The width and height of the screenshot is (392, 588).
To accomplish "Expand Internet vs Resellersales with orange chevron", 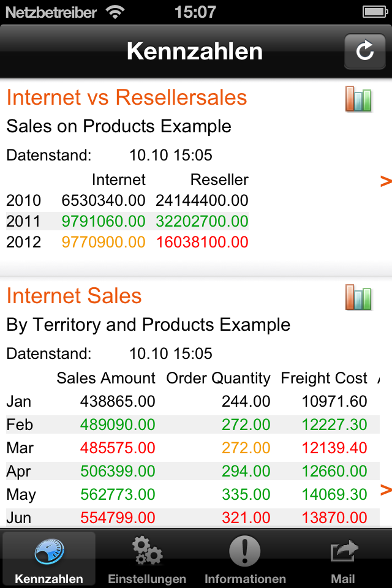I will tap(386, 181).
